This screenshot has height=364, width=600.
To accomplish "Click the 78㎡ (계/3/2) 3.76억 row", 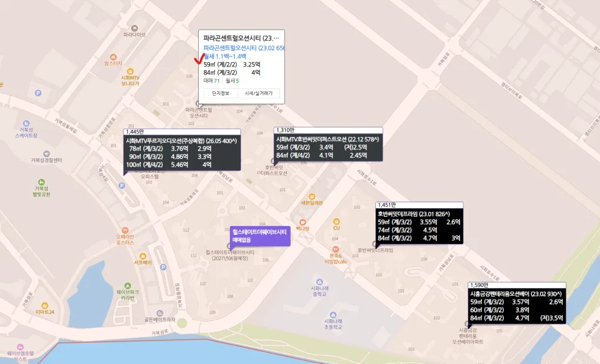I will tap(170, 148).
